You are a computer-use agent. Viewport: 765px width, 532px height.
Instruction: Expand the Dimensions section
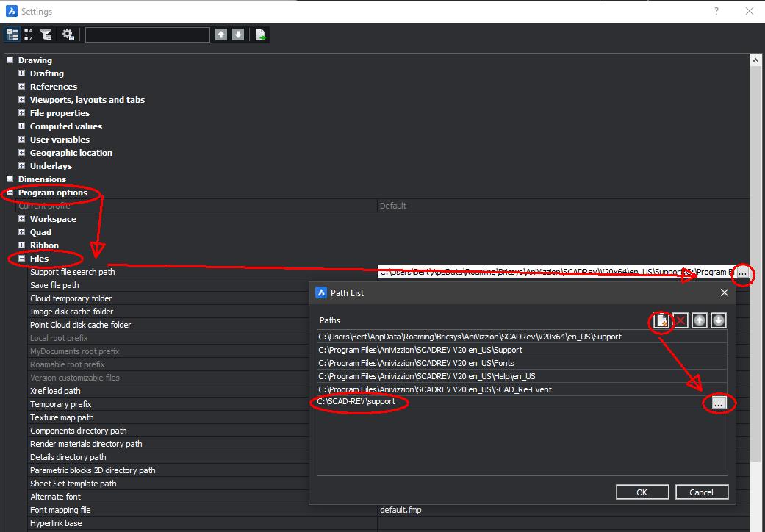click(x=10, y=179)
